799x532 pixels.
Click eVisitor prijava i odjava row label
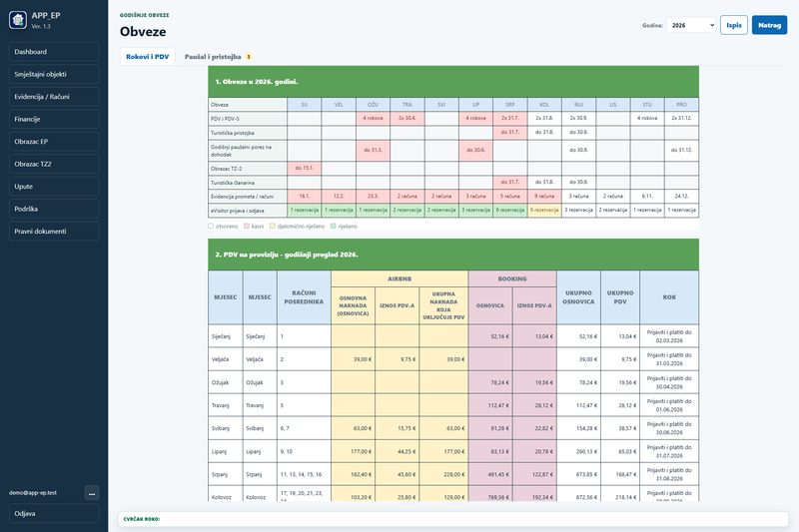(x=248, y=211)
